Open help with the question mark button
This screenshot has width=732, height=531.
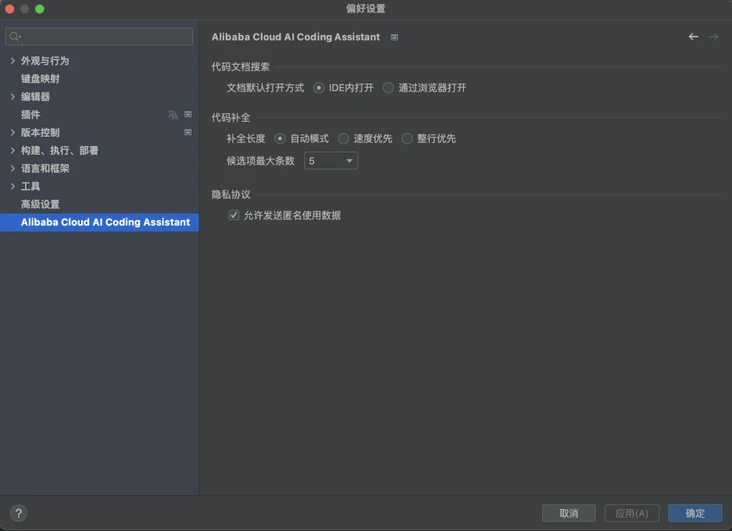coord(18,513)
